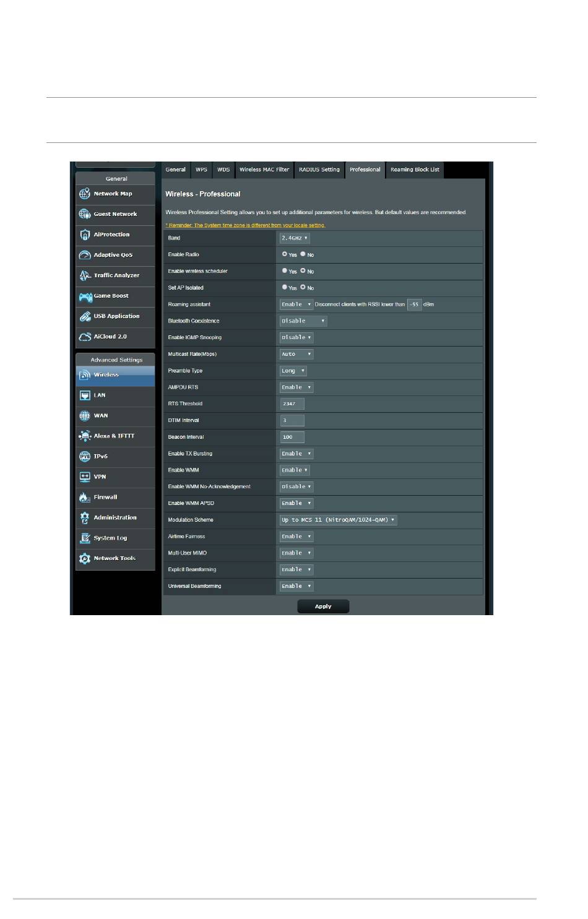Click the RTS Threshold input field
588x919 pixels.
[x=292, y=404]
